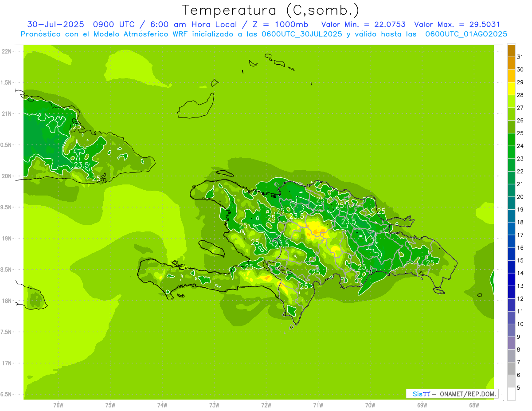Viewport: 532px width, 411px height.
Task: Click the '18' value on the color scale
Action: point(520,223)
